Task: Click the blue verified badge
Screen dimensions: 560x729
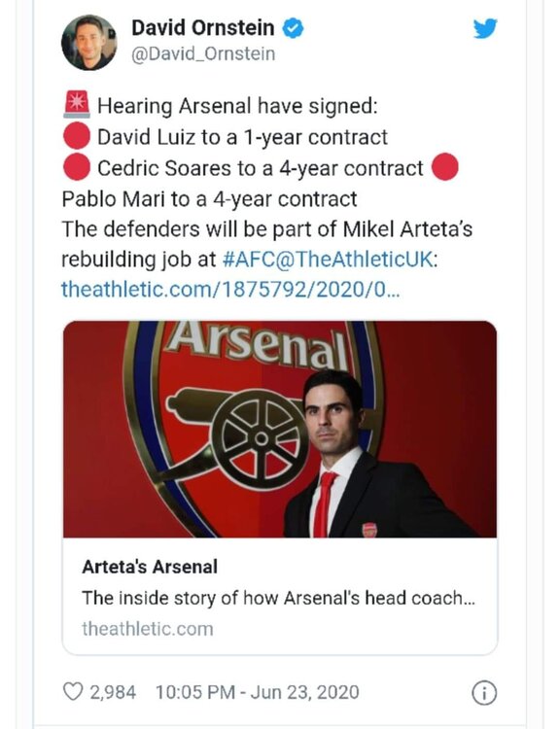Action: click(x=294, y=28)
